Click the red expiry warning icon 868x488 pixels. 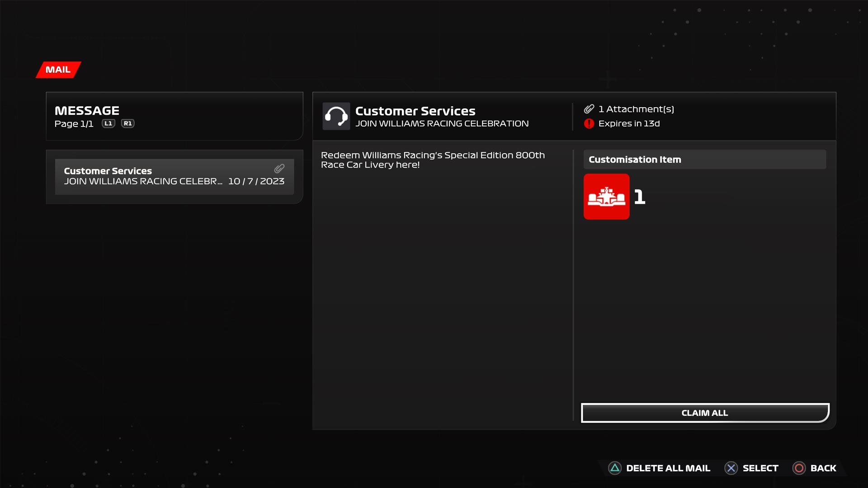point(589,123)
